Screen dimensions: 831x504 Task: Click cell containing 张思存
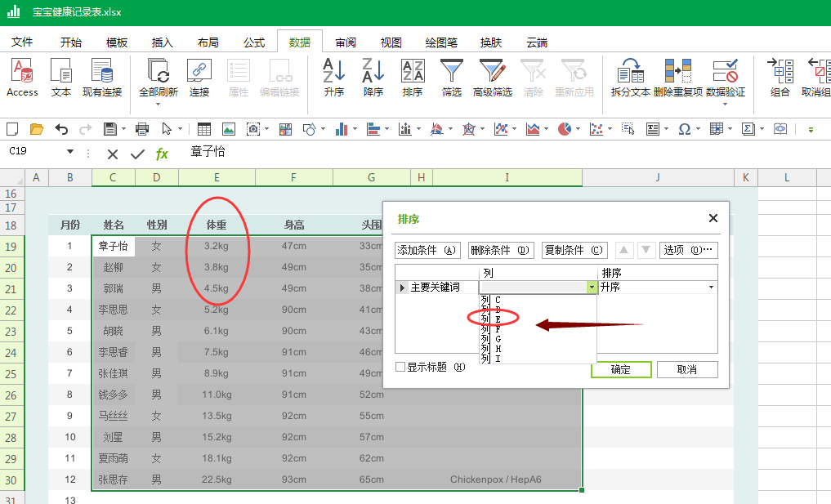pos(114,479)
